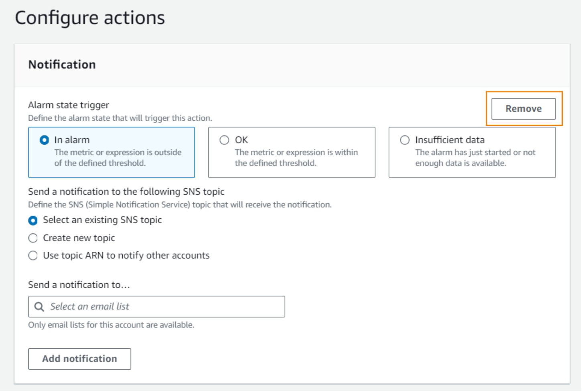Click the Insufficient data description text

coord(475,158)
